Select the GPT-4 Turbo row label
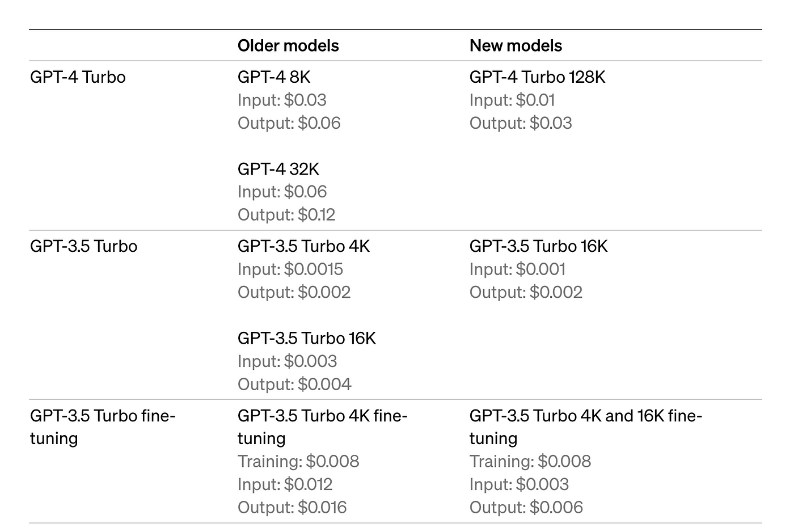This screenshot has width=794, height=532. point(78,77)
